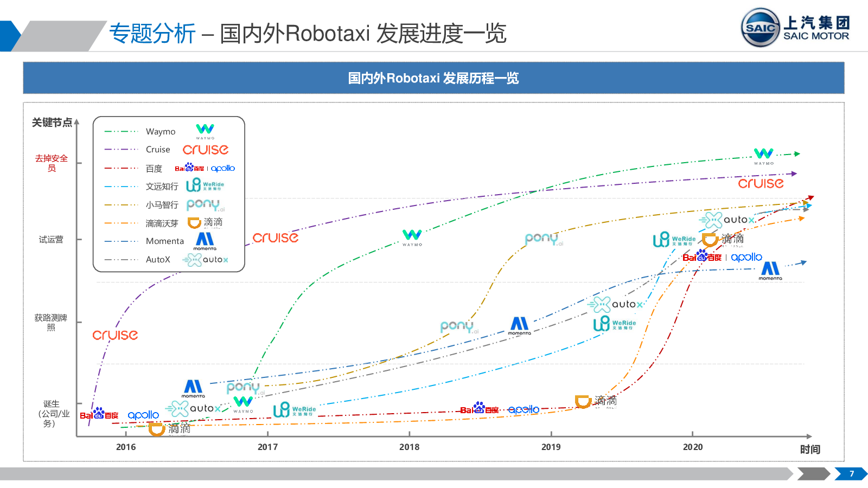The height and width of the screenshot is (488, 868).
Task: Select the "小马智行" legend label
Action: pos(162,205)
